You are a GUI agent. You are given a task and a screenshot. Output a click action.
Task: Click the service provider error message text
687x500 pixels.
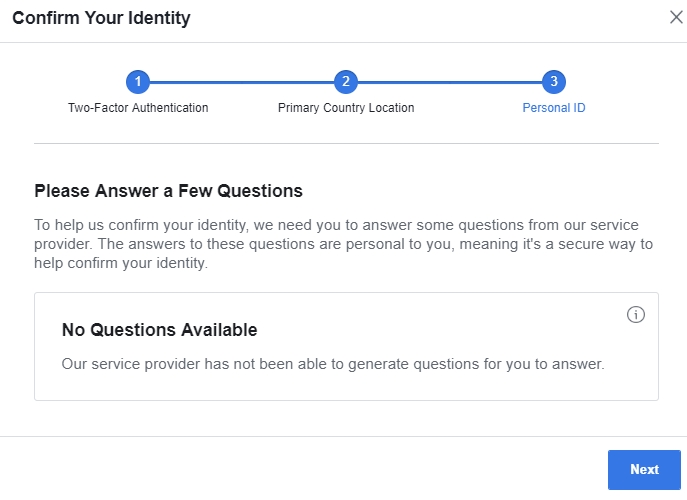(x=333, y=364)
